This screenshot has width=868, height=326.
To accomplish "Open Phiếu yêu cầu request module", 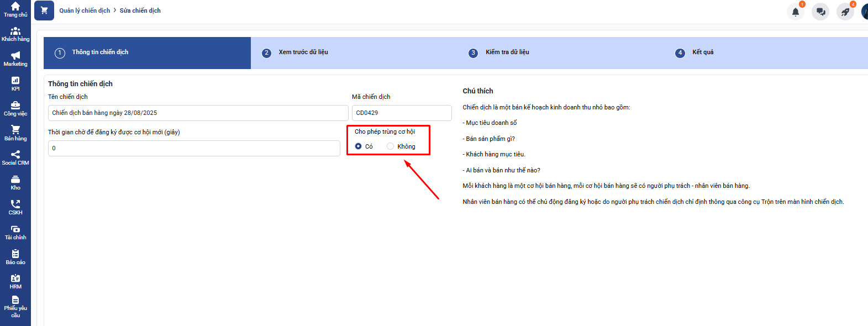I will (15, 307).
